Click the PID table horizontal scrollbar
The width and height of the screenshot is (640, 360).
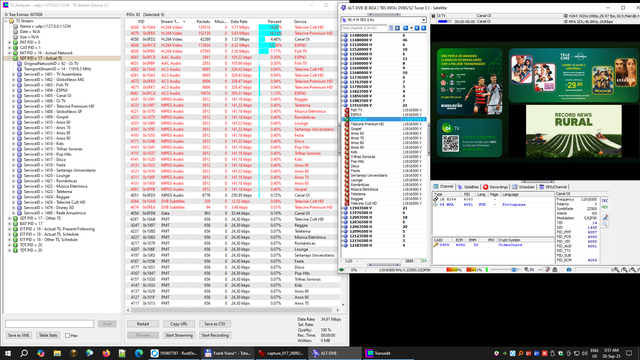pos(233,310)
